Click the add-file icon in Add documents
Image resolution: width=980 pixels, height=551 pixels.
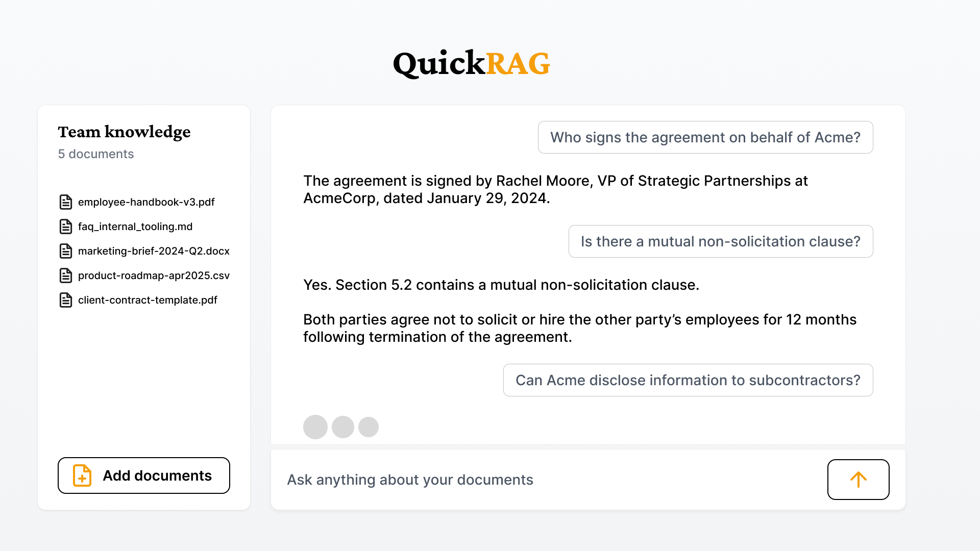click(x=82, y=475)
